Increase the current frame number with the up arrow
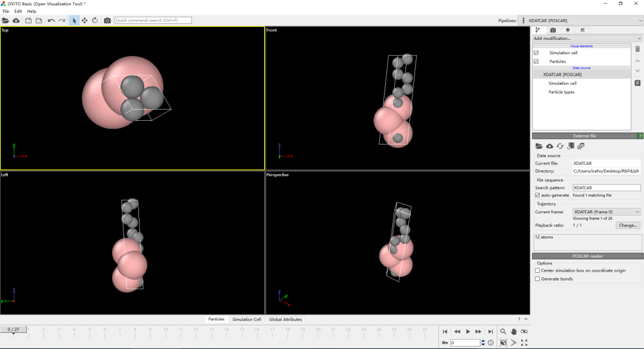Screen dimensions: 644x349 pos(483,341)
